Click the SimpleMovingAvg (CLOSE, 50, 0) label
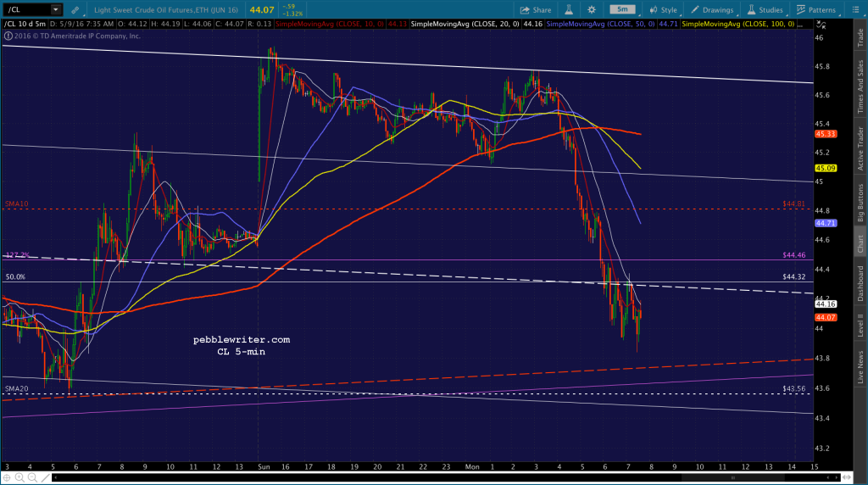The width and height of the screenshot is (868, 485). coord(601,25)
